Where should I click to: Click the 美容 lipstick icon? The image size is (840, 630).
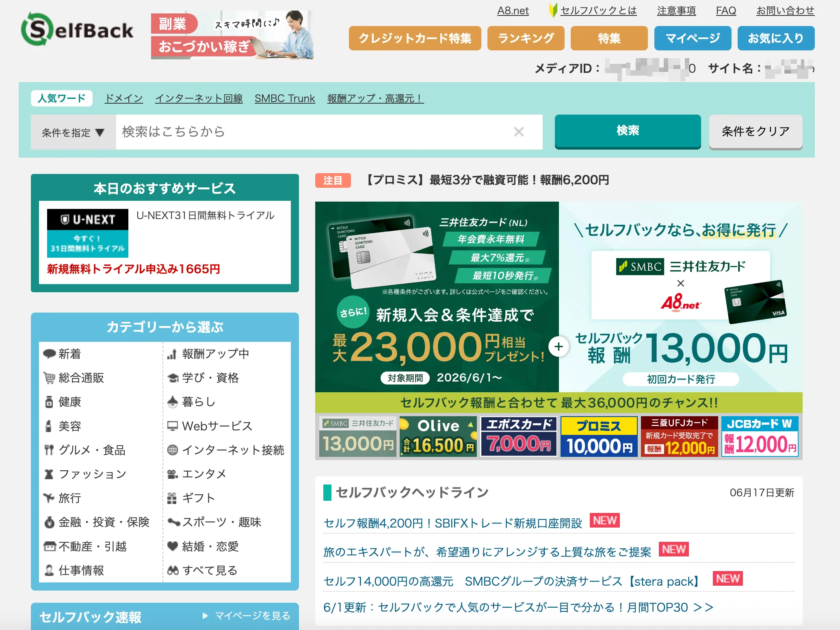click(x=49, y=426)
